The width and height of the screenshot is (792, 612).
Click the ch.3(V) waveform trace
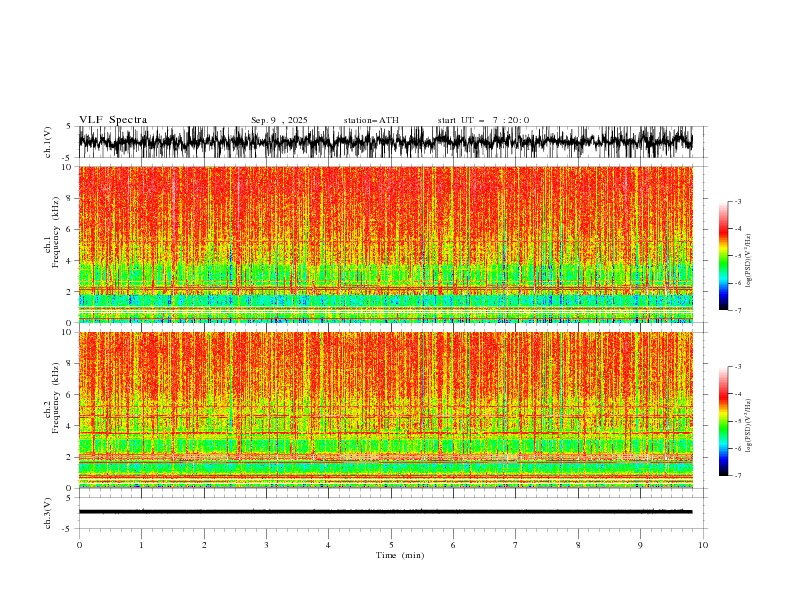click(x=385, y=512)
